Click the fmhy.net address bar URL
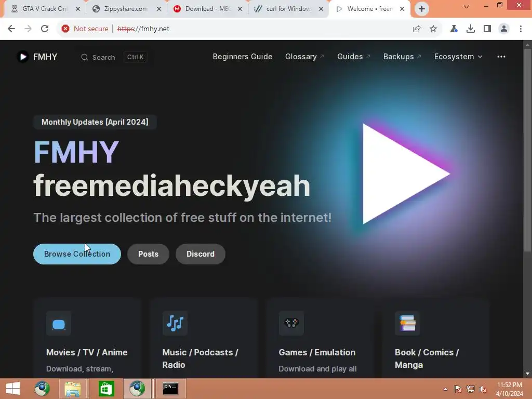The width and height of the screenshot is (532, 399). (143, 29)
